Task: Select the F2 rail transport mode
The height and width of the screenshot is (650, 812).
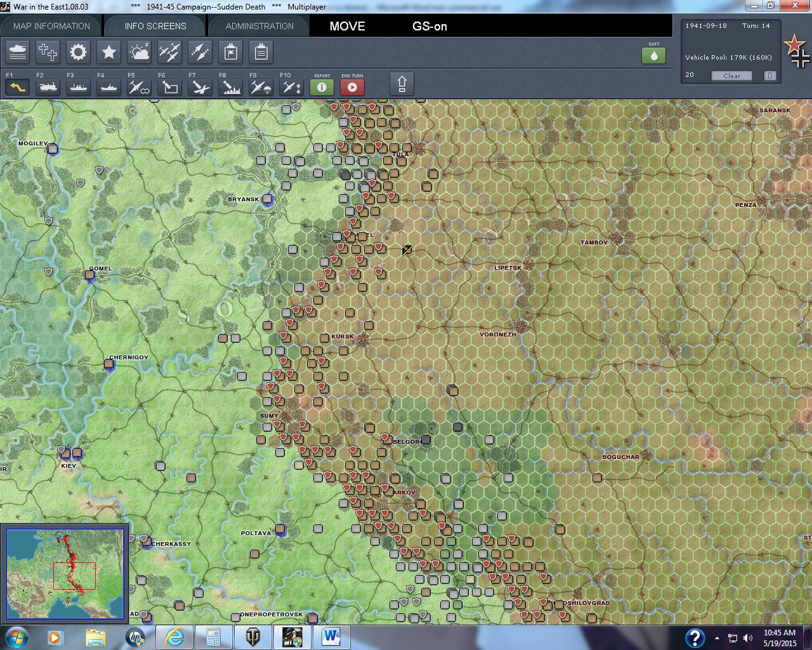Action: pos(48,87)
